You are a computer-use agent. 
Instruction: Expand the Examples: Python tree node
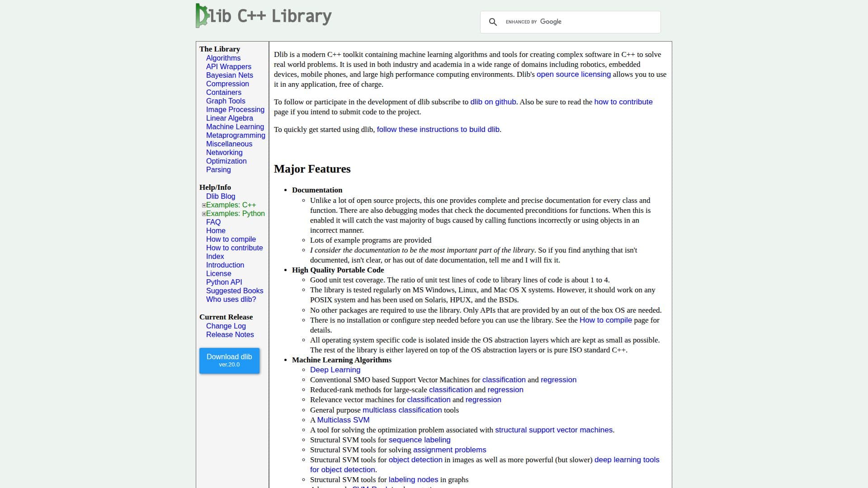[x=204, y=214]
